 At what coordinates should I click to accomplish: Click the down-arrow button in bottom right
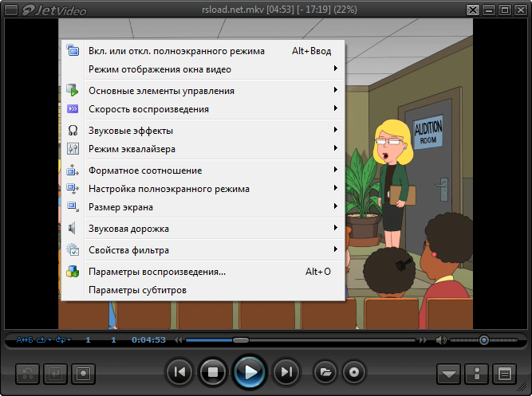coord(448,374)
